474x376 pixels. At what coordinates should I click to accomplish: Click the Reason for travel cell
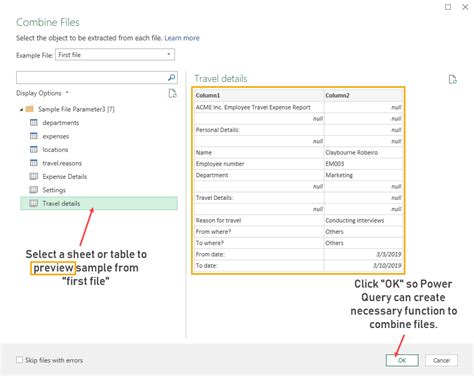pyautogui.click(x=259, y=220)
